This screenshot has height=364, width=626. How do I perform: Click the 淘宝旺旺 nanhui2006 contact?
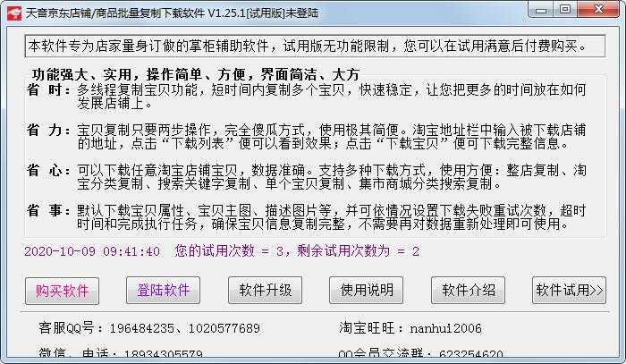coord(410,328)
